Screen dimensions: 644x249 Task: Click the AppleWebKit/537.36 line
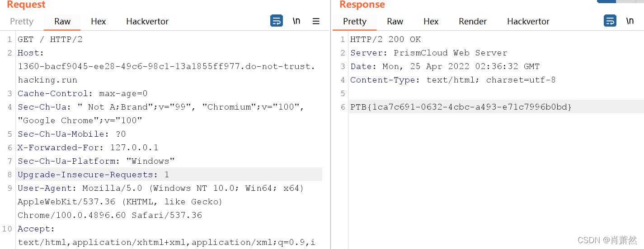click(120, 202)
